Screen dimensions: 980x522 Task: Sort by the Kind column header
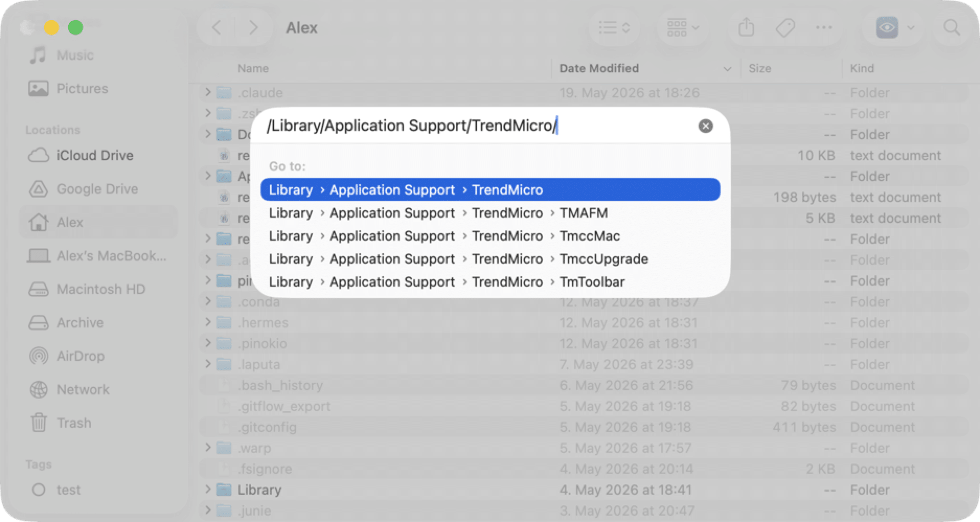(x=861, y=69)
